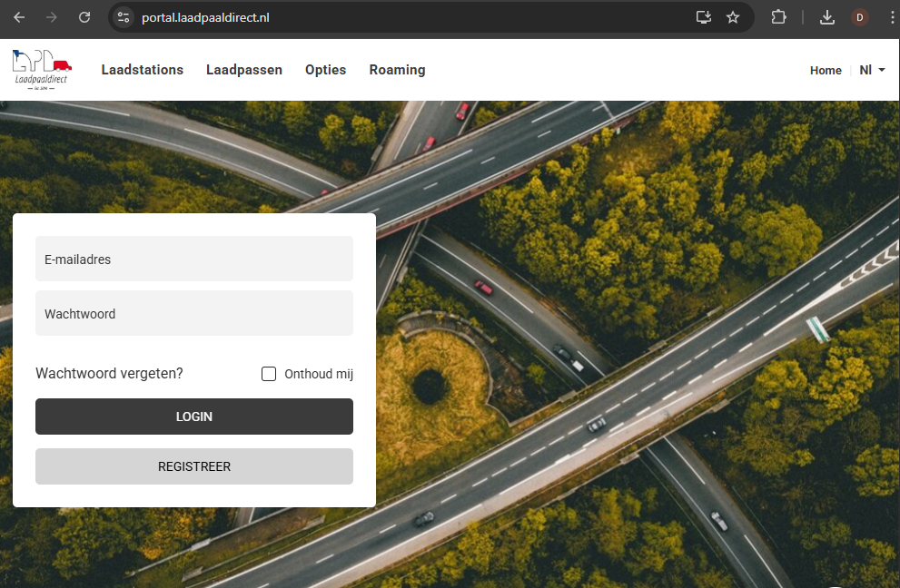Open the Laadstations menu item
Screen dimensions: 900x588
(143, 69)
